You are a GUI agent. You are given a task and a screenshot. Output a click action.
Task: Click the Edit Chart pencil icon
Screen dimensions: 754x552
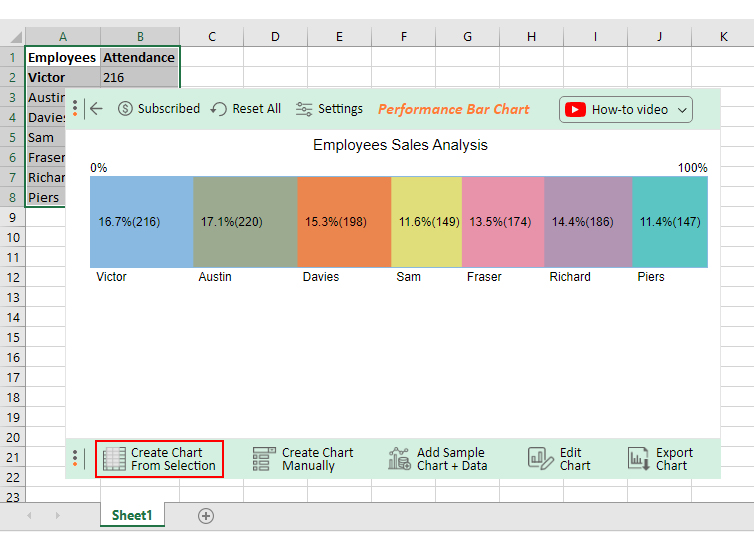tap(540, 459)
